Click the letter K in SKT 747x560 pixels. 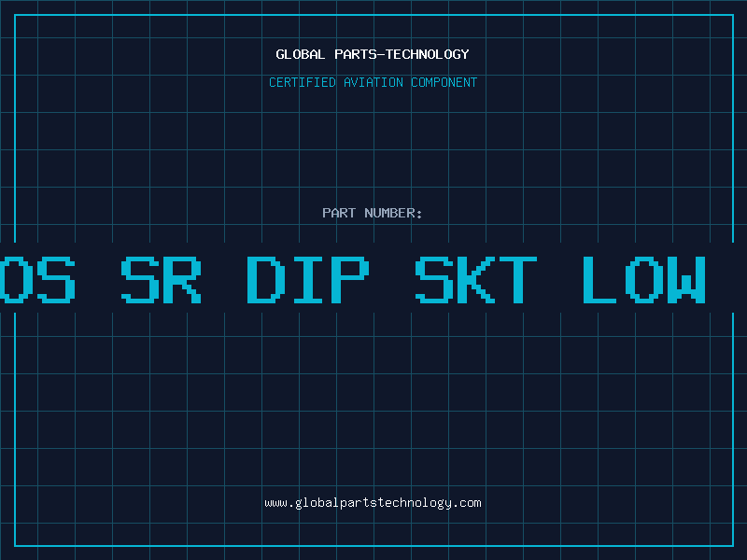coord(476,279)
